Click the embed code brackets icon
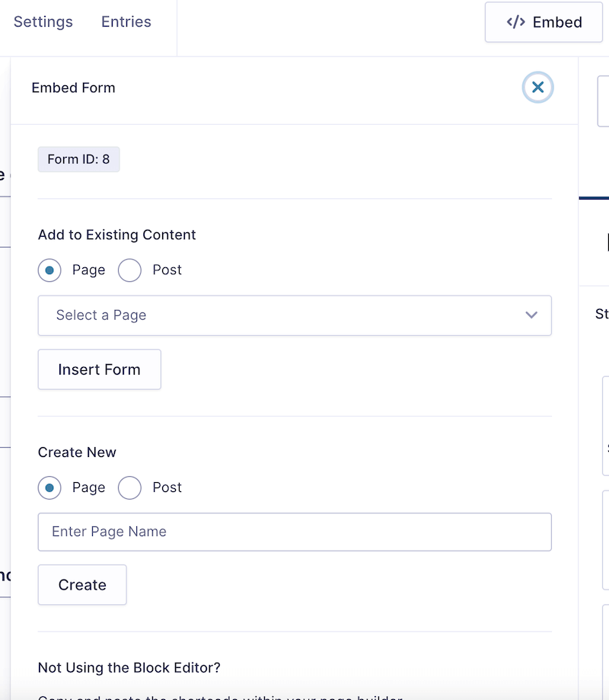 tap(516, 22)
